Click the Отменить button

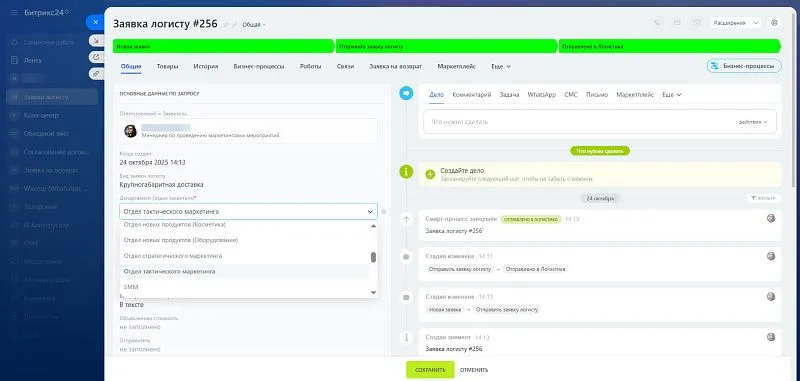click(x=474, y=370)
